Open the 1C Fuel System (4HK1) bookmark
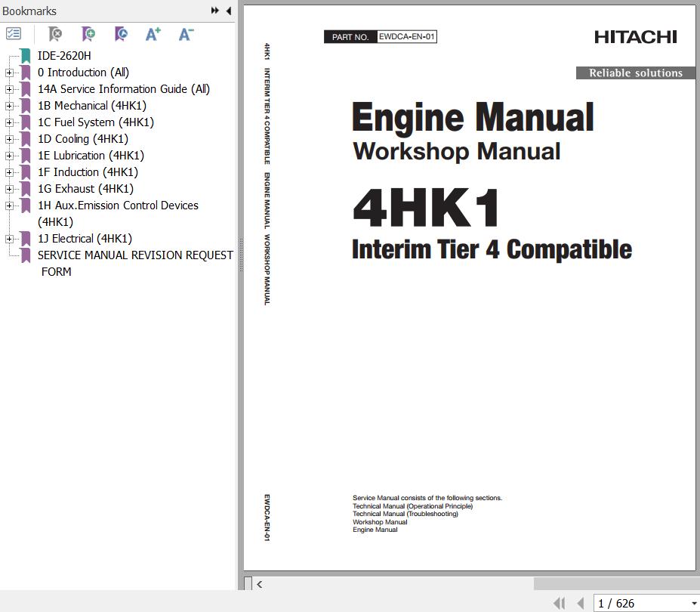The width and height of the screenshot is (700, 612). pos(96,122)
